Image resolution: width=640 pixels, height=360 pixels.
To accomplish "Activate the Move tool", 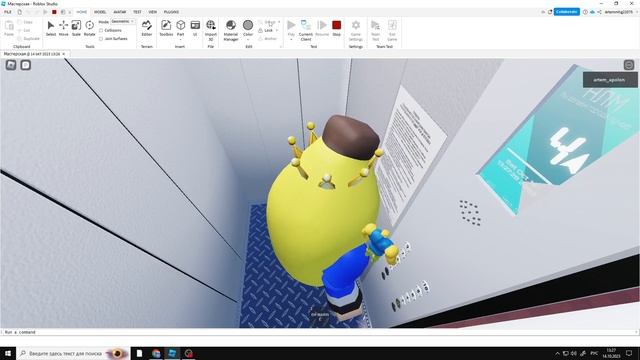I will [64, 28].
